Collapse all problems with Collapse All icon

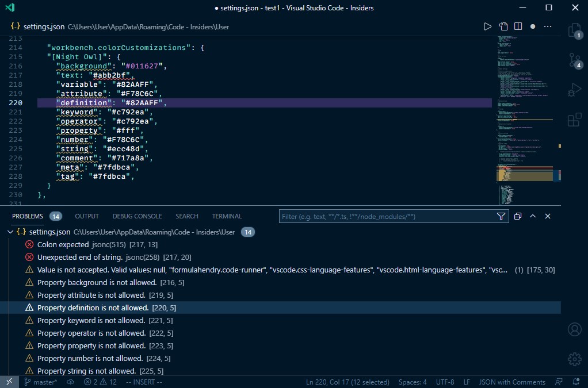[517, 216]
